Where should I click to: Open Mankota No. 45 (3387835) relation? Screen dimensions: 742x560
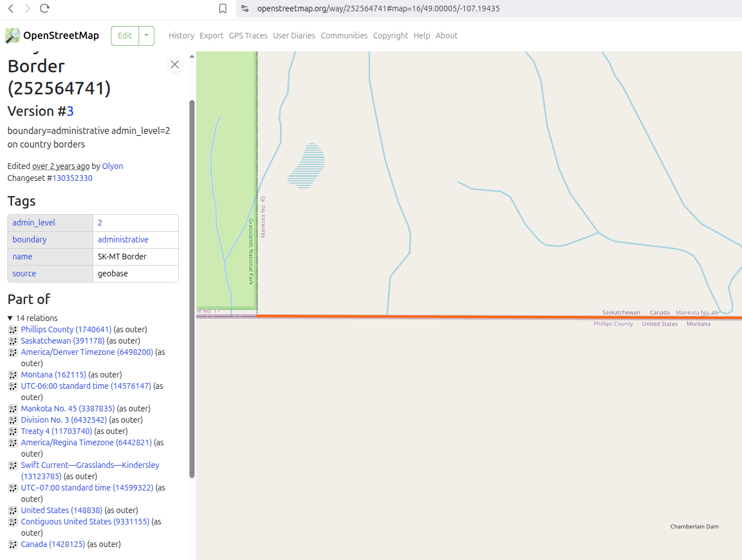[68, 409]
